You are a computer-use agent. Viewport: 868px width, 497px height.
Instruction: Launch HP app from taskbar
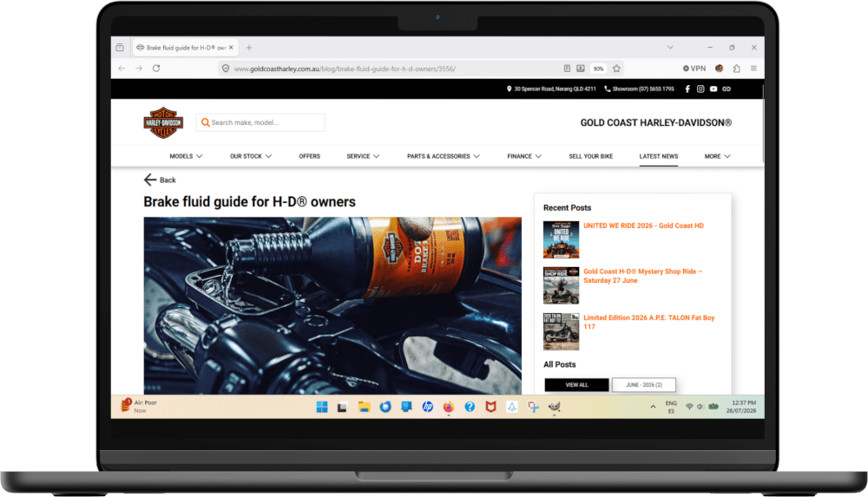[x=427, y=408]
